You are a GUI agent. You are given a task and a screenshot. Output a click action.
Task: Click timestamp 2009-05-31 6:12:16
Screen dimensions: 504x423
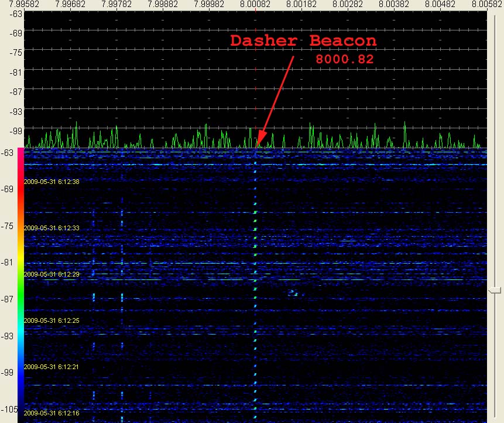click(x=52, y=413)
